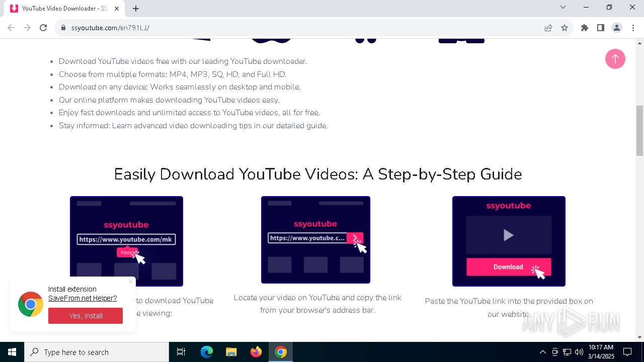Open Task View on the taskbar
644x362 pixels.
point(181,352)
